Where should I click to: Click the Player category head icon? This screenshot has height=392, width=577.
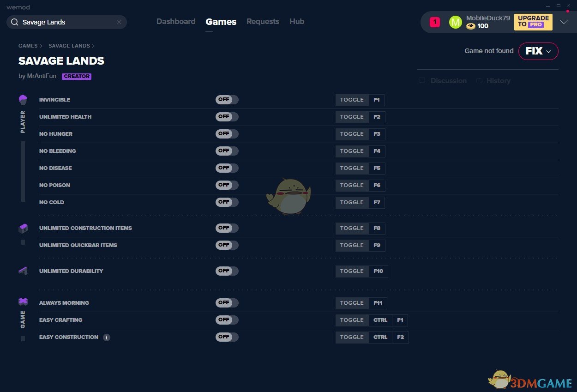coord(23,100)
